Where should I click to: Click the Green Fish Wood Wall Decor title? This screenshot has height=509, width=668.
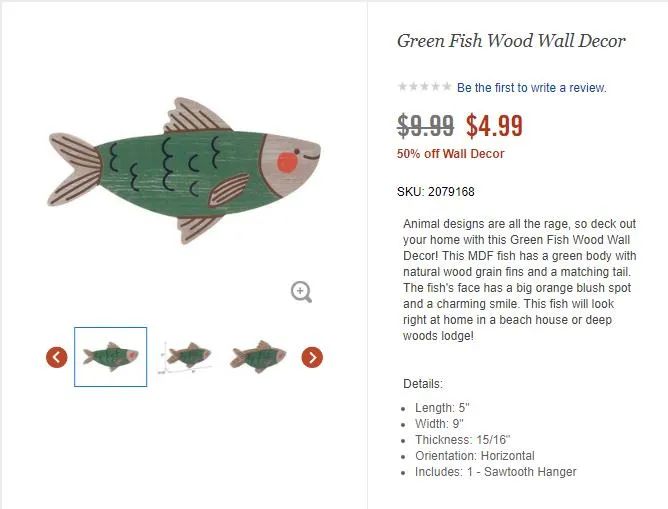point(511,41)
